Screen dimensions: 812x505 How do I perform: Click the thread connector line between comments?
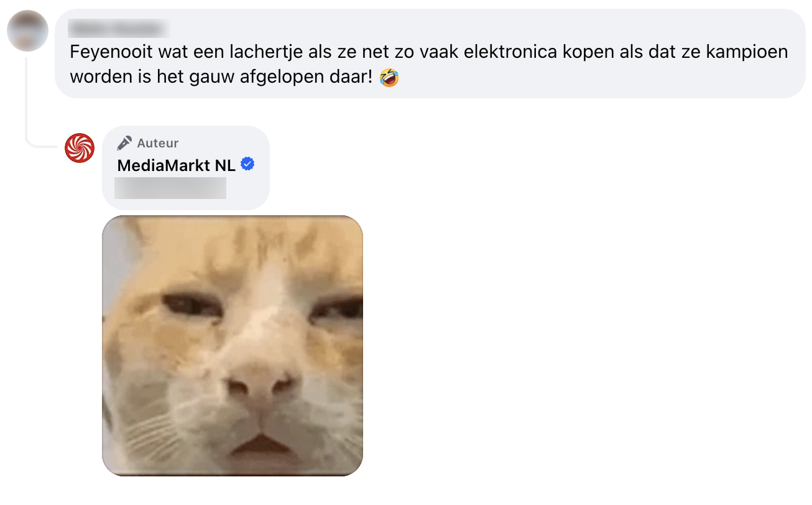click(x=28, y=100)
